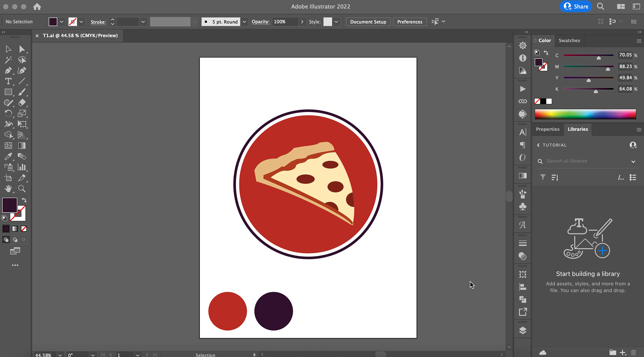This screenshot has height=357, width=644.
Task: Select the Mesh tool
Action: pos(8,146)
